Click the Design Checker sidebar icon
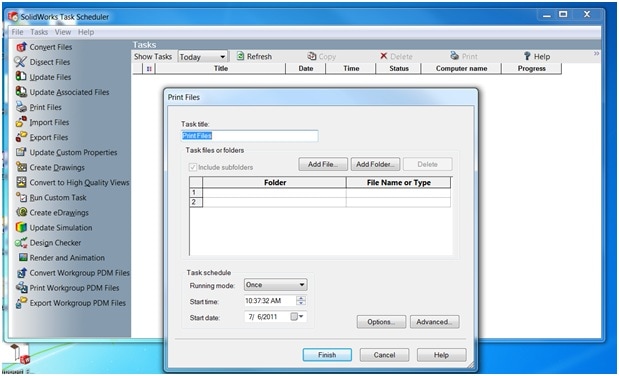This screenshot has width=619, height=376. click(x=21, y=243)
